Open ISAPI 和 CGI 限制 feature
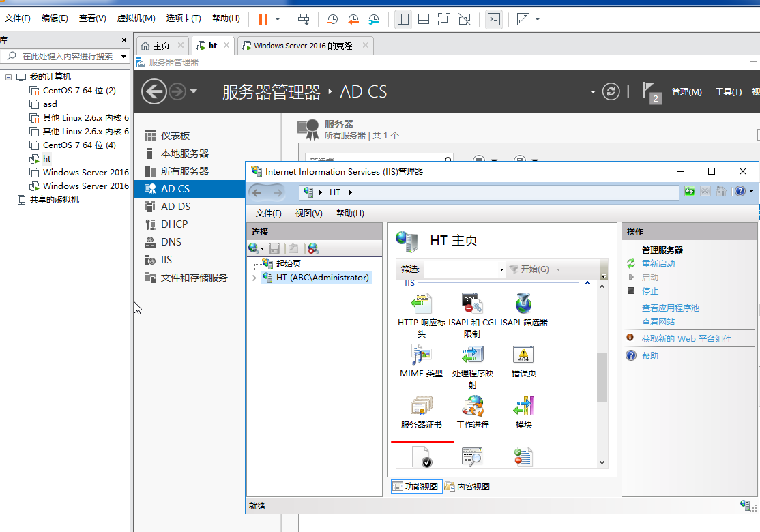760x532 pixels. [x=472, y=304]
